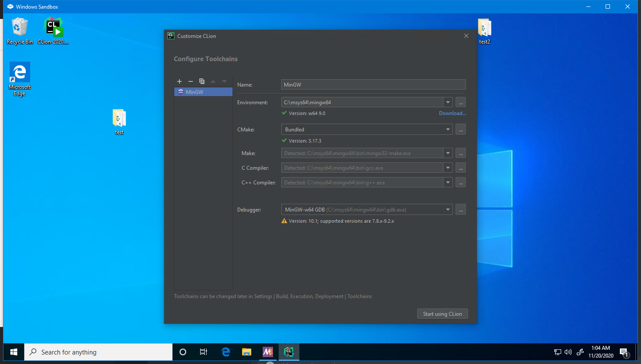
Task: Click the CMake version checkmark icon
Action: click(x=284, y=140)
